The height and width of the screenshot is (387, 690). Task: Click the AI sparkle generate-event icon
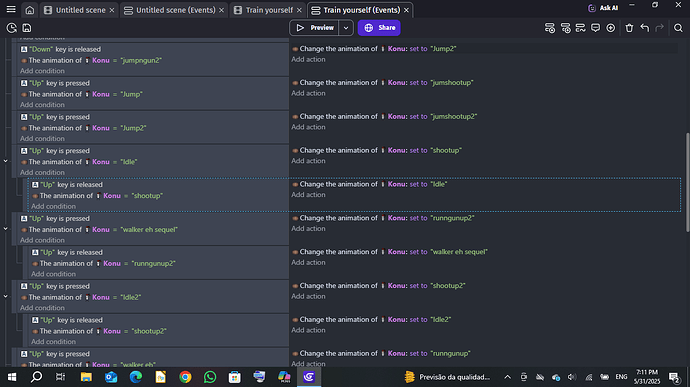[x=610, y=28]
